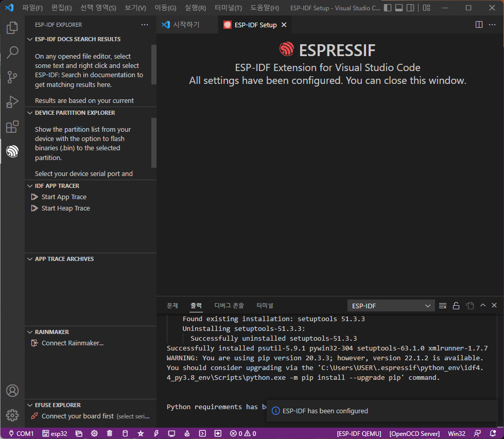Switch to the 터미널 panel tab
This screenshot has height=439, width=504.
point(265,306)
